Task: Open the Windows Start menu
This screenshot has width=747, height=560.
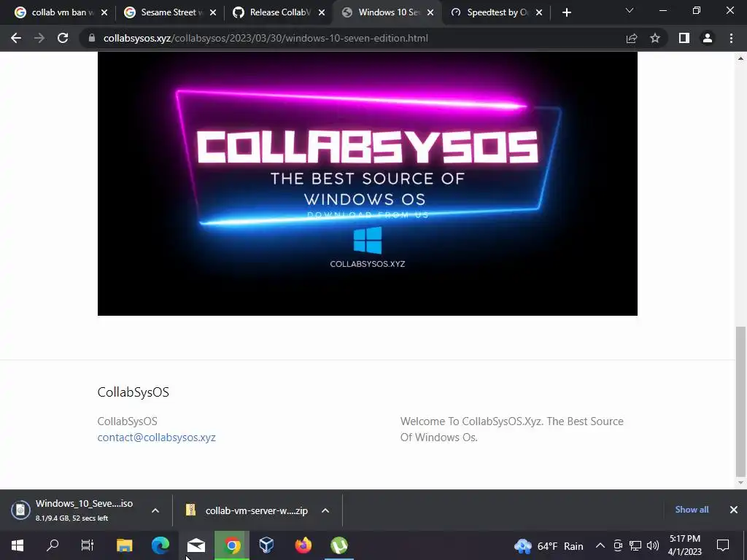Action: [x=18, y=545]
